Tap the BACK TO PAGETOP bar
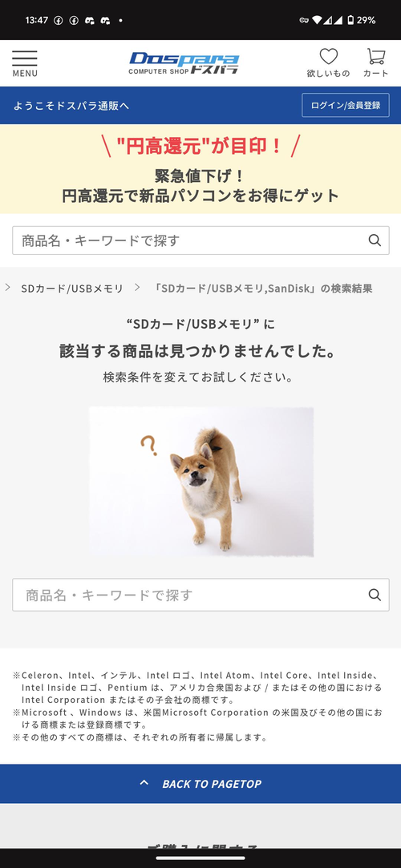 click(x=200, y=783)
